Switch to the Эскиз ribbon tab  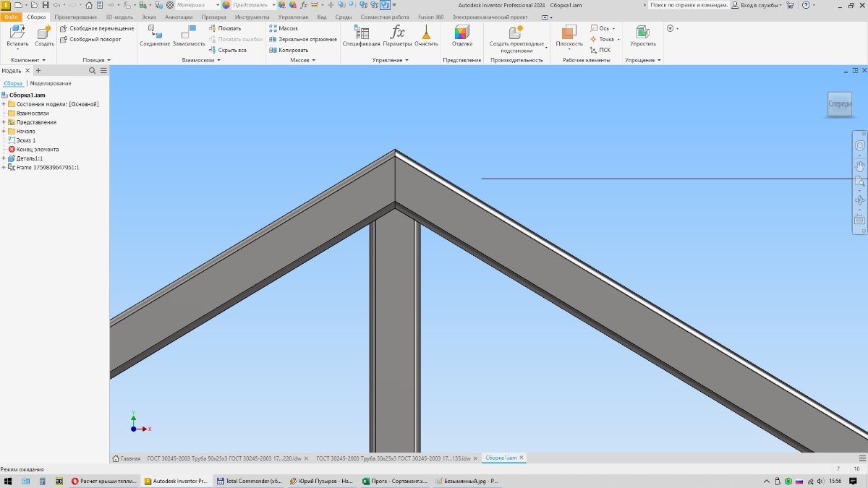pos(148,17)
